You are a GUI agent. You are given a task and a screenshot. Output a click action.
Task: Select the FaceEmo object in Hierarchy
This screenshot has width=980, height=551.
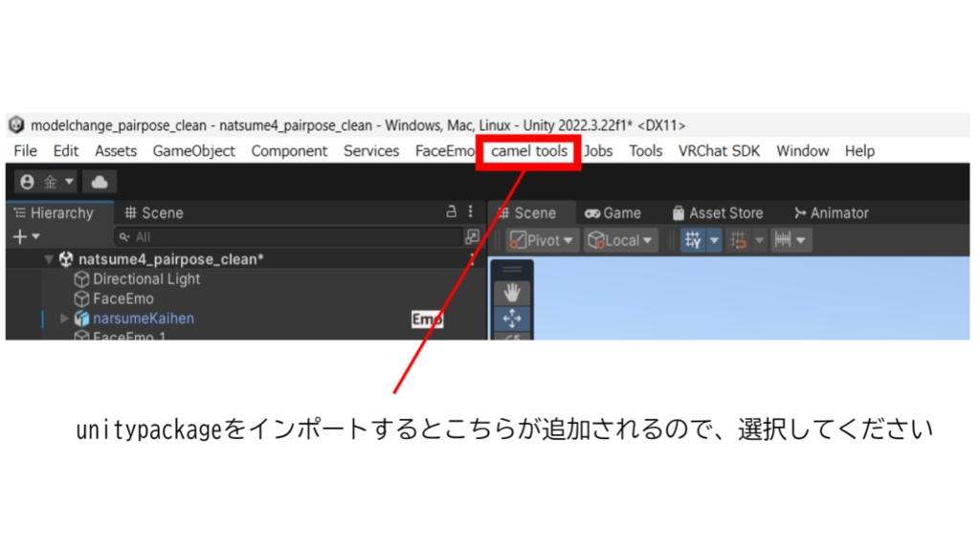[x=123, y=298]
